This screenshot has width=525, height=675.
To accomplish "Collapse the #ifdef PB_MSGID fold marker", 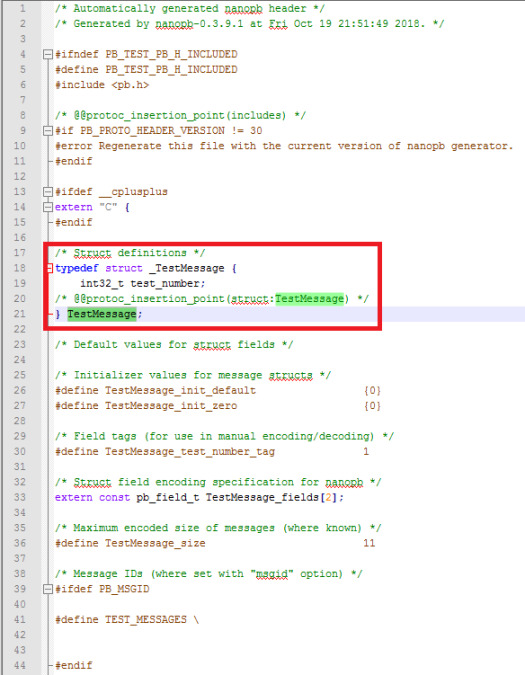I will (48, 589).
